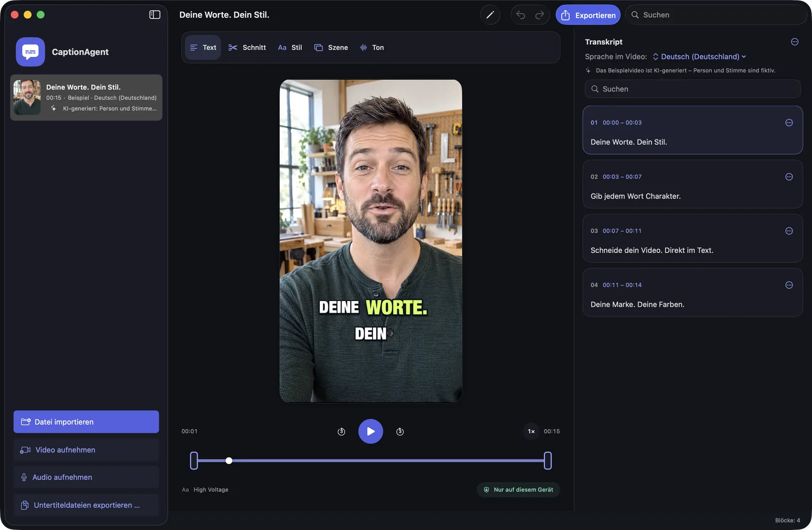The image size is (812, 530).
Task: Open options for block 01
Action: coord(789,122)
